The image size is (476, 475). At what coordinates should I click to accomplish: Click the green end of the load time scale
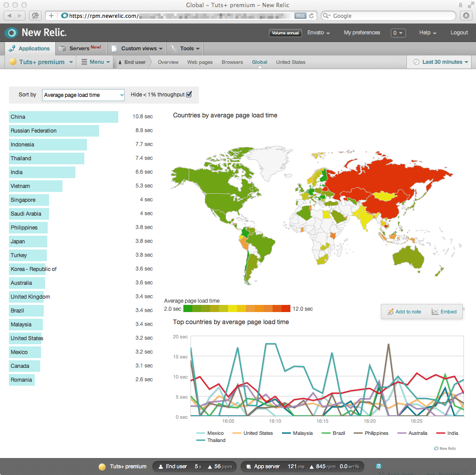coord(188,308)
